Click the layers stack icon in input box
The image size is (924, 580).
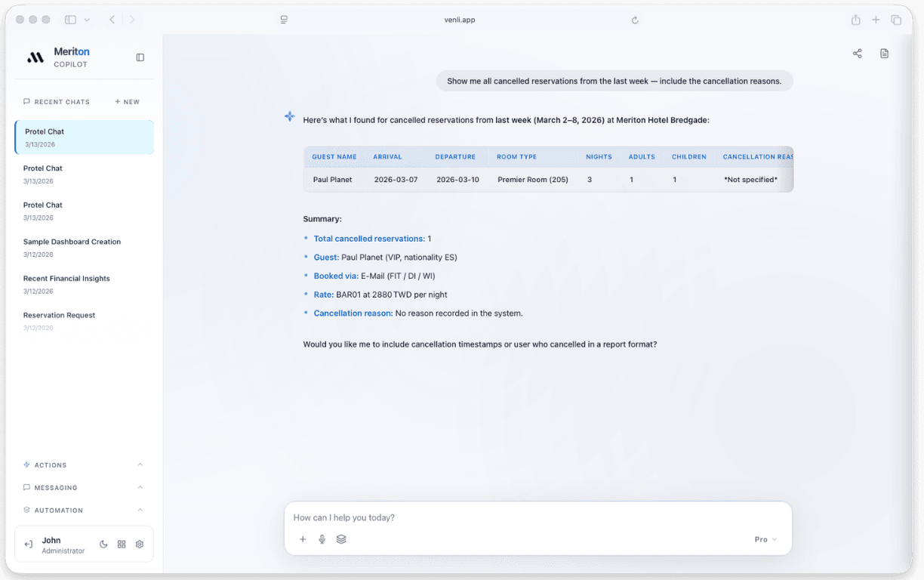pyautogui.click(x=341, y=539)
